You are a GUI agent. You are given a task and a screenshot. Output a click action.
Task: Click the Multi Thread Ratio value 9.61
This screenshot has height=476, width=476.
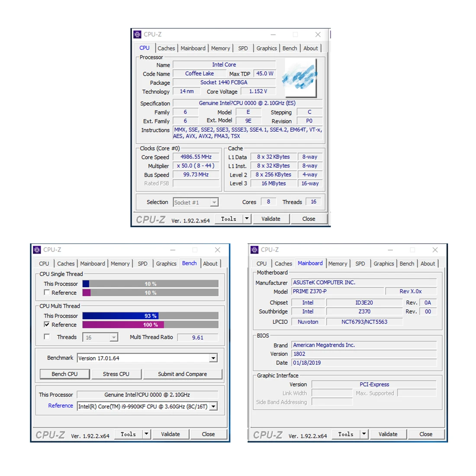(x=198, y=337)
